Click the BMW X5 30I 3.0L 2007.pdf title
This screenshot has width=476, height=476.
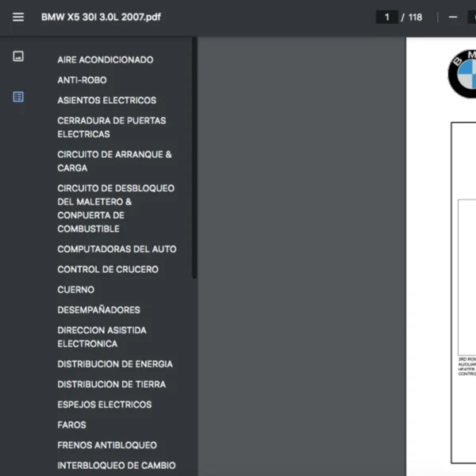[x=101, y=17]
